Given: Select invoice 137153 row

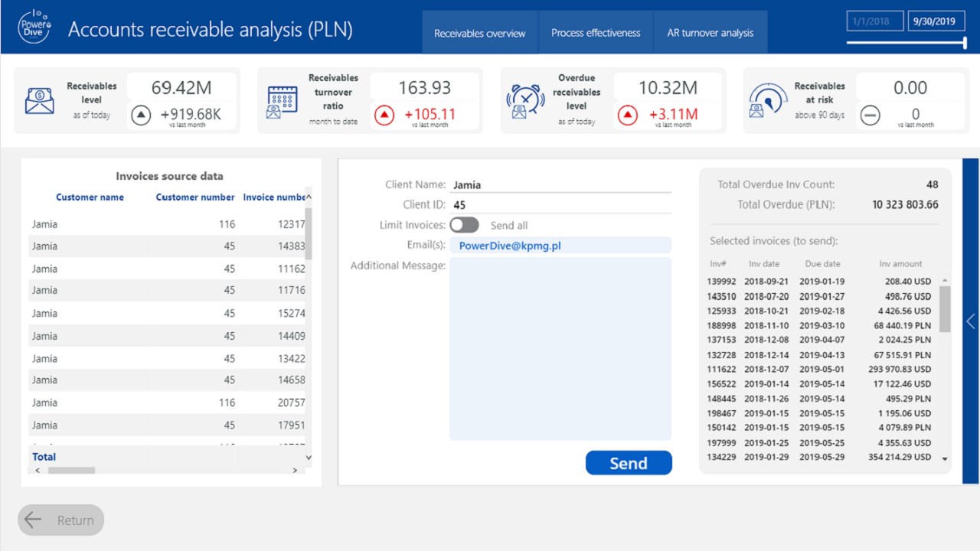Looking at the screenshot, I should (819, 340).
